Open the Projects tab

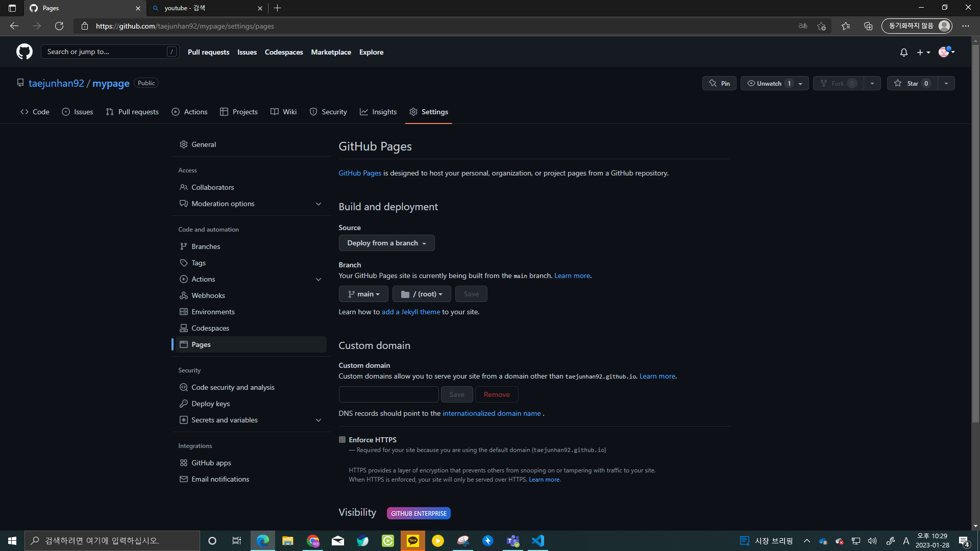[238, 112]
